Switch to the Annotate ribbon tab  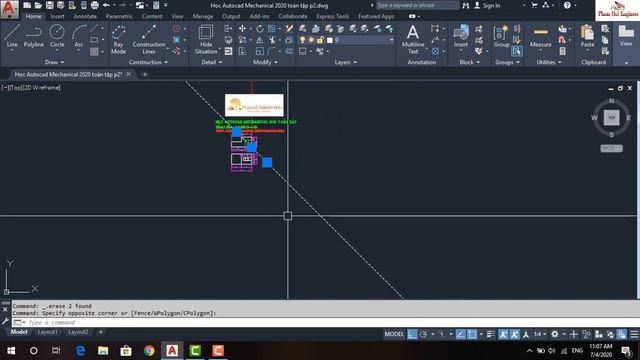(x=85, y=16)
